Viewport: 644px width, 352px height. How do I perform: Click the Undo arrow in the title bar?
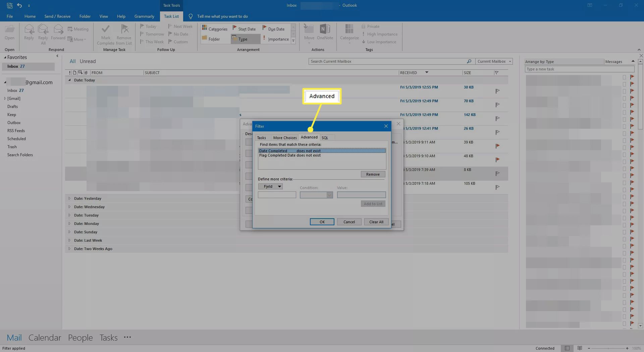coord(19,5)
